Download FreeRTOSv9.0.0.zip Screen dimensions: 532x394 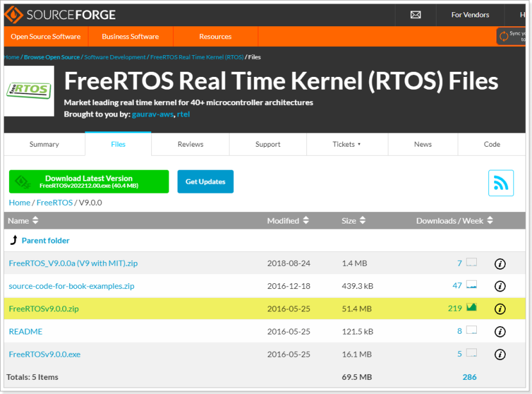pos(44,309)
